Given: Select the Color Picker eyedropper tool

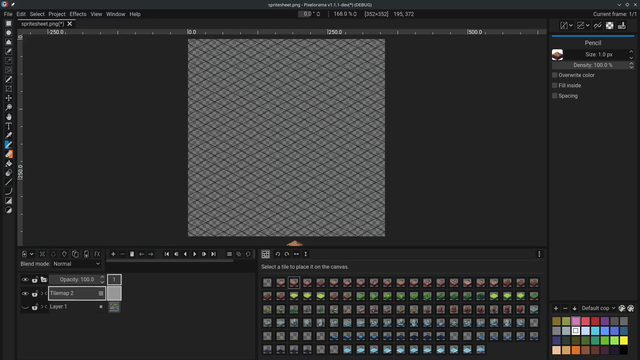Looking at the screenshot, I should point(9,136).
